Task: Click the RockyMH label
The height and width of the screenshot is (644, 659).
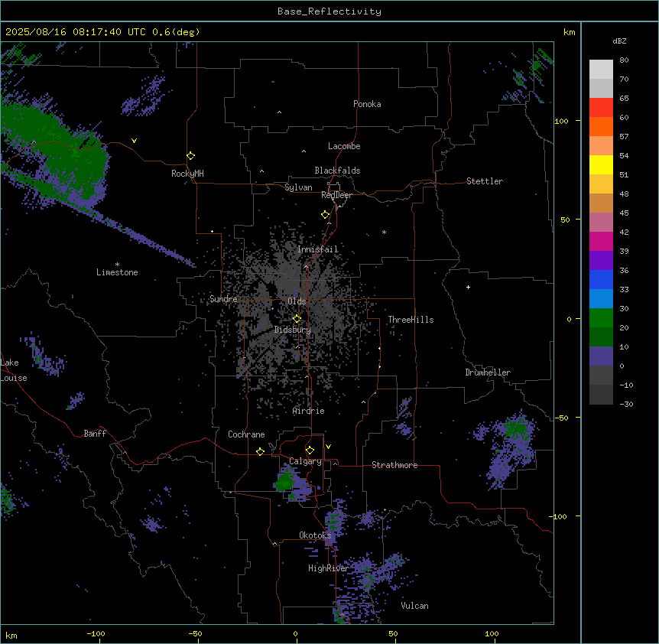Action: [x=187, y=174]
